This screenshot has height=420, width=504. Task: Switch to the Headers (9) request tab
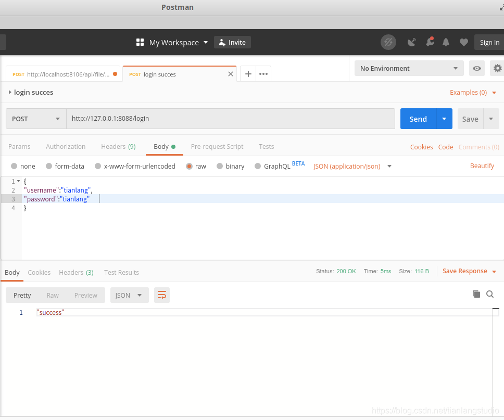pos(118,147)
